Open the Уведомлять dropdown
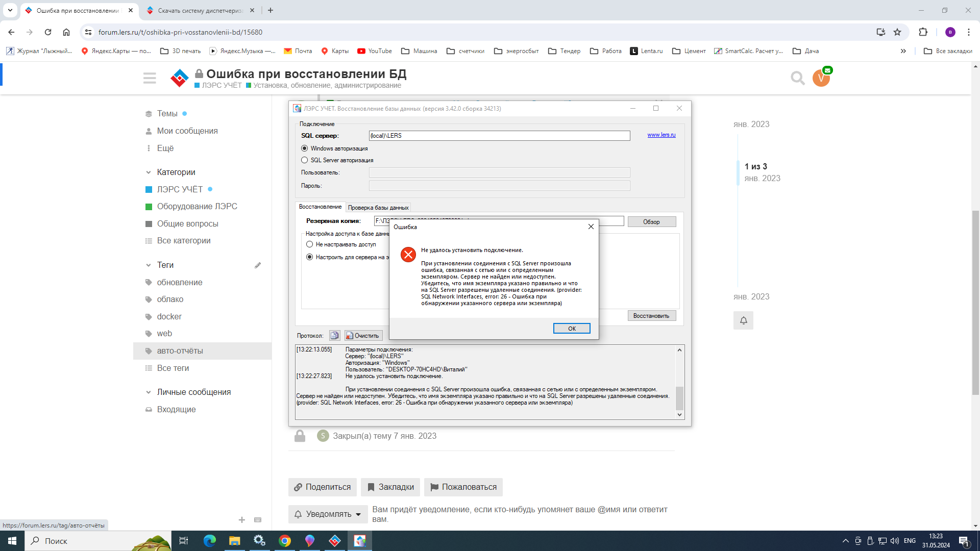The image size is (980, 551). coord(328,514)
